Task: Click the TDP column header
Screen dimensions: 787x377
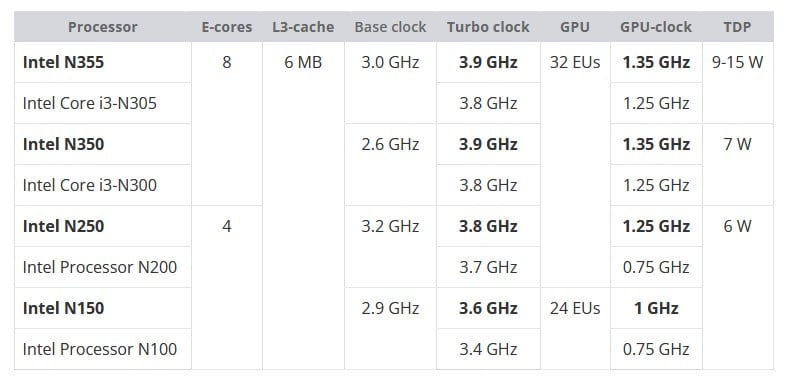Action: [x=737, y=27]
